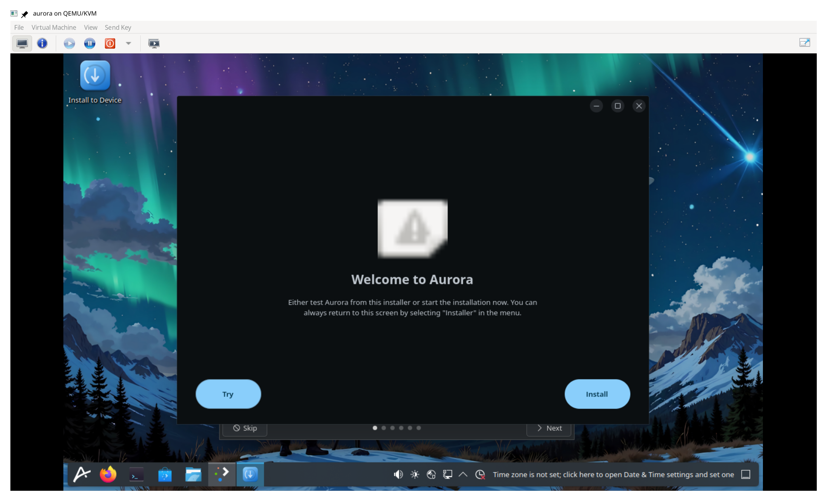Open the Send Key menu

(x=118, y=27)
